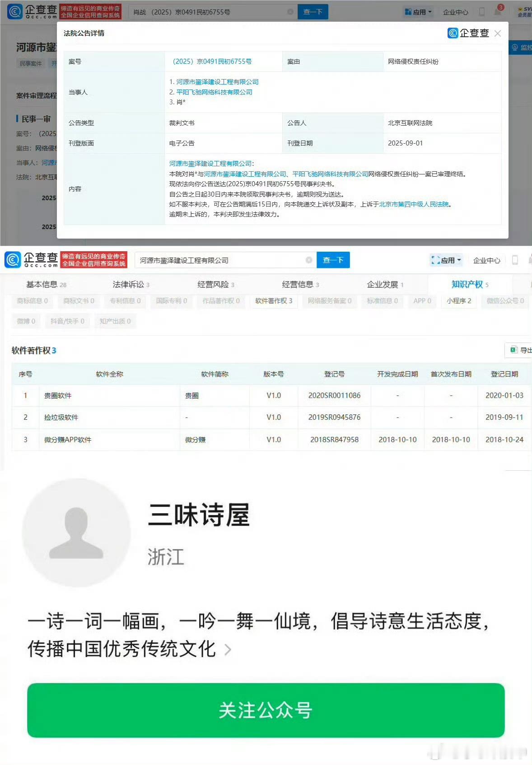This screenshot has height=765, width=532.
Task: Open first party 河源市鋆泽建设工程有限公司 link
Action: click(217, 82)
